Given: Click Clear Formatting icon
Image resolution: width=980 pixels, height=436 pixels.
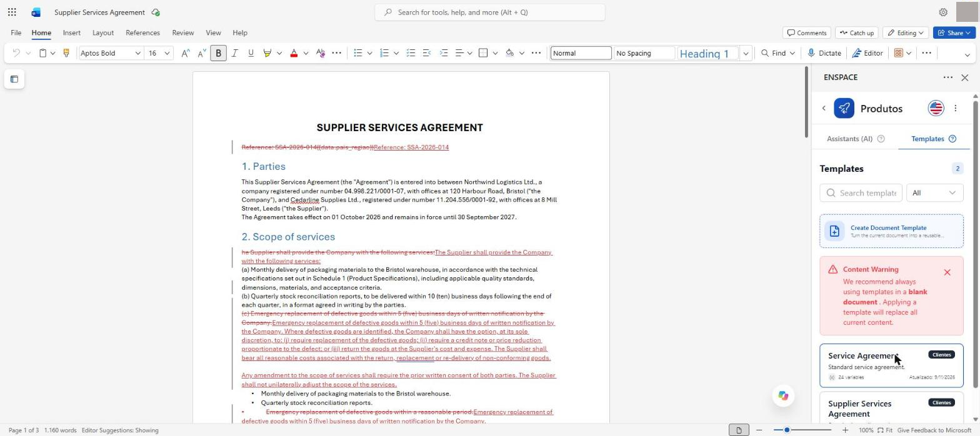Looking at the screenshot, I should (x=321, y=53).
